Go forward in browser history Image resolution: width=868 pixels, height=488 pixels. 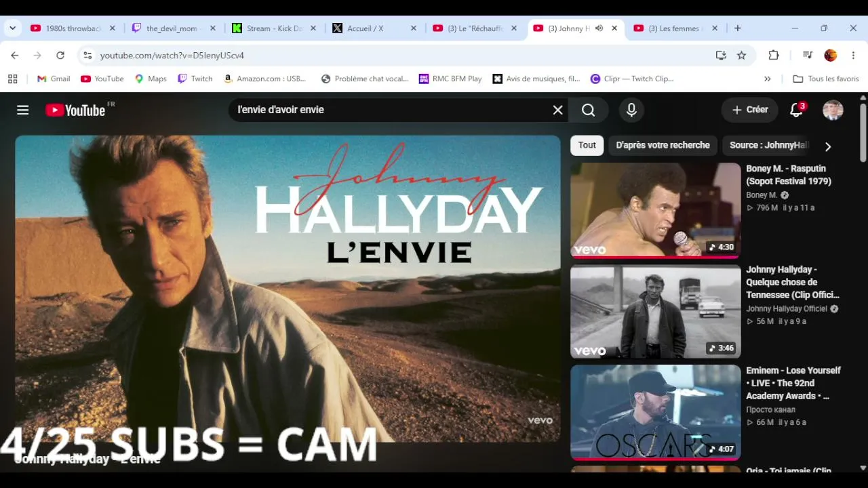(37, 56)
